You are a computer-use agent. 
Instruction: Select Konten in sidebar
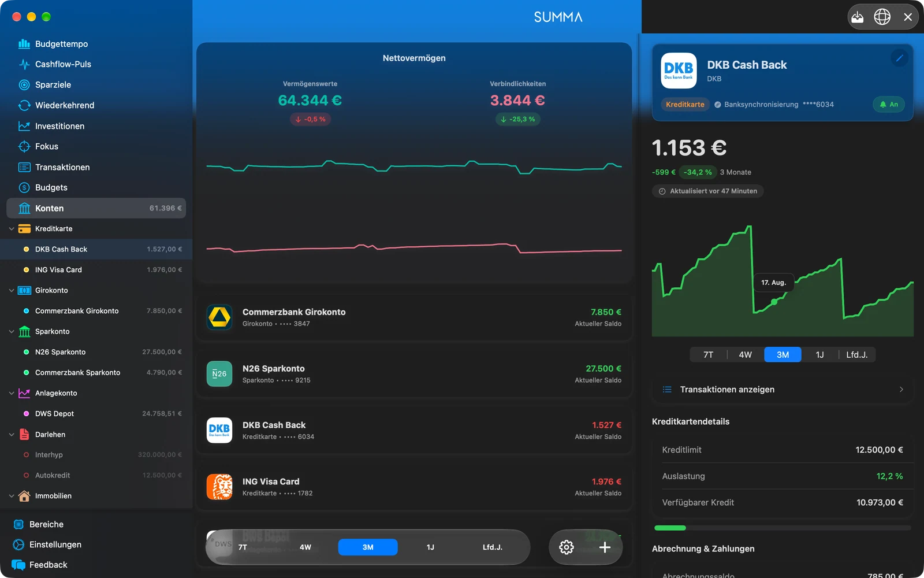tap(96, 208)
